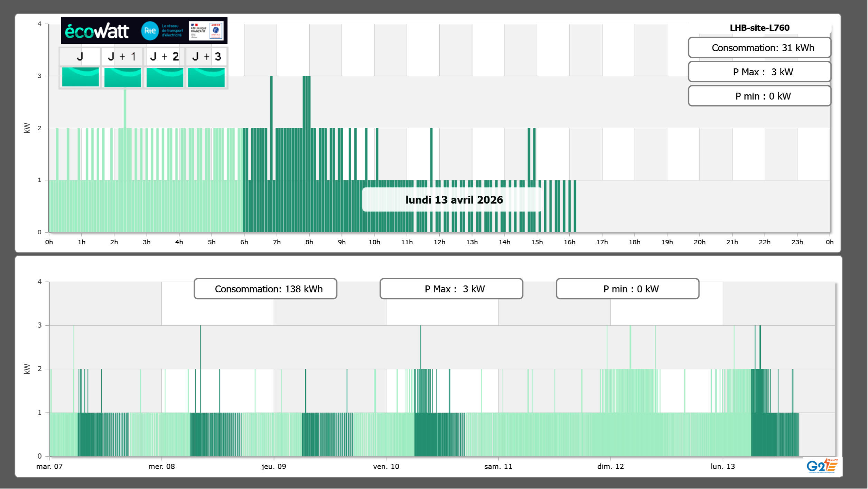
Task: Click the écoWatt logo
Action: 97,31
